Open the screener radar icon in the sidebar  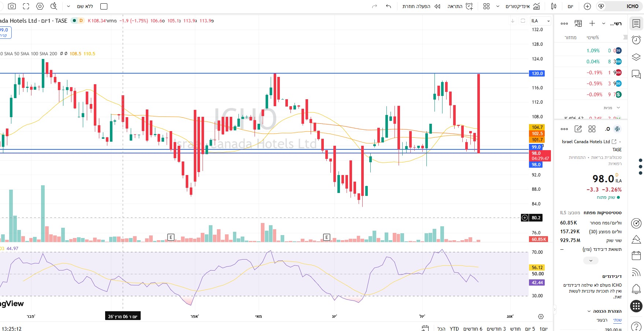point(636,223)
